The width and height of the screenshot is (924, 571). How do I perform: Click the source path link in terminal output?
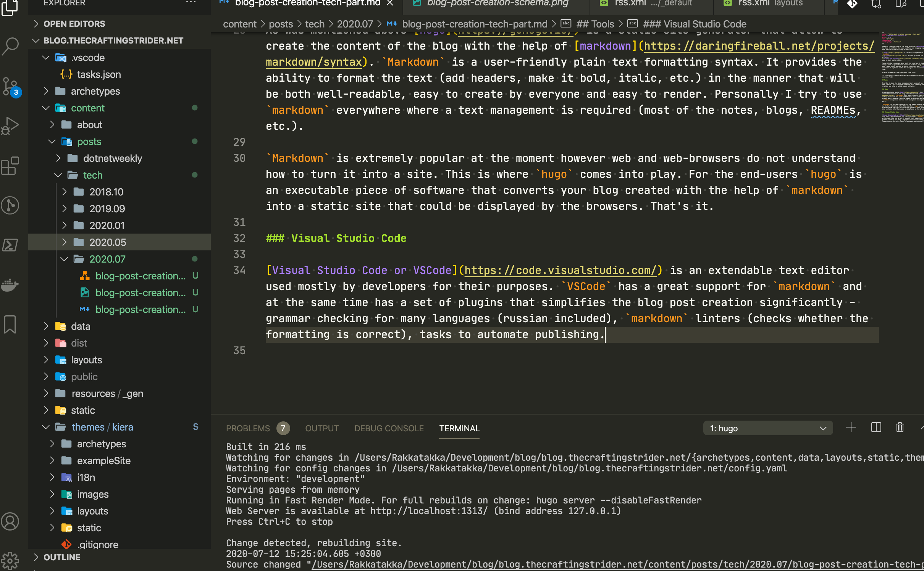(617, 564)
